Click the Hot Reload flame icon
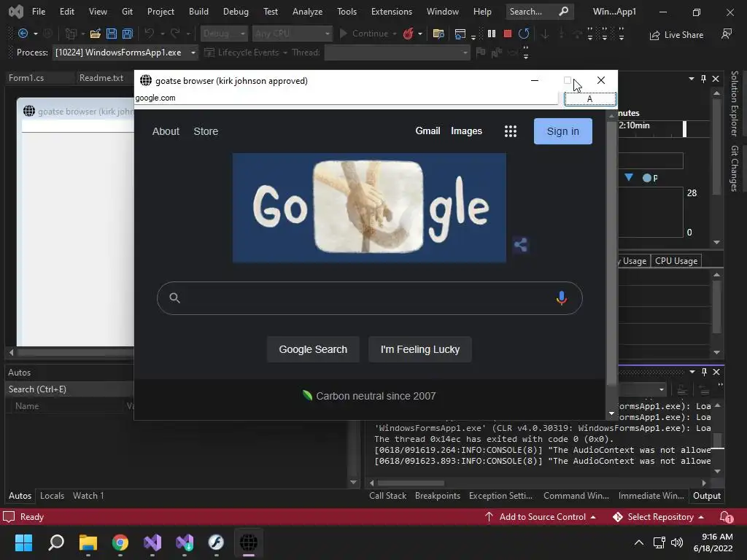747x560 pixels. coord(409,34)
